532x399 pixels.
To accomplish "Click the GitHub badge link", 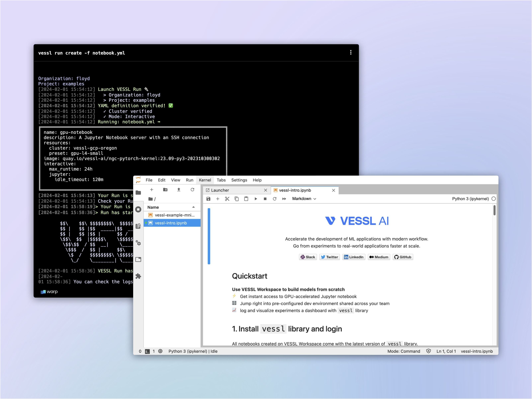I will 403,257.
